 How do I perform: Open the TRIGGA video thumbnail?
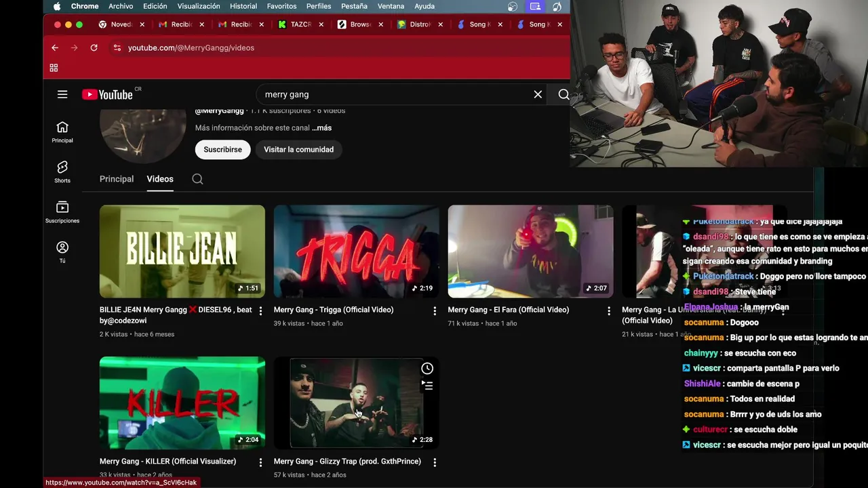(x=356, y=251)
